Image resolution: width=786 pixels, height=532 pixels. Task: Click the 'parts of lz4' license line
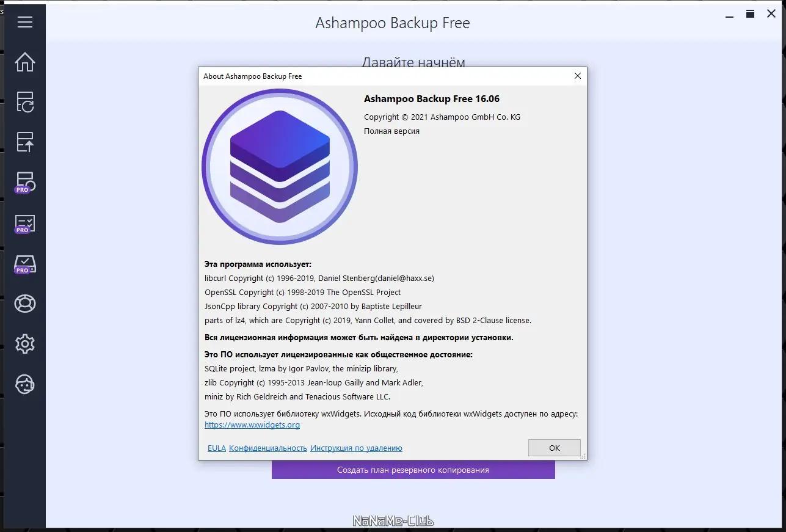[x=368, y=321]
